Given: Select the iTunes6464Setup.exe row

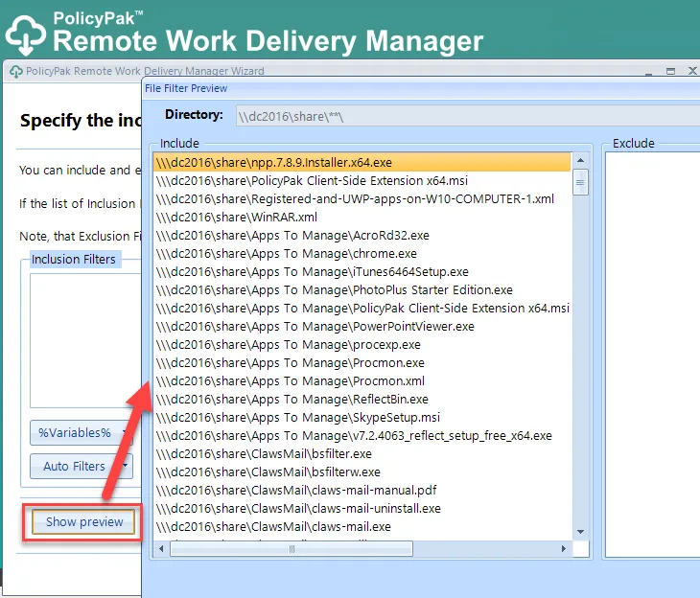Looking at the screenshot, I should (x=362, y=272).
